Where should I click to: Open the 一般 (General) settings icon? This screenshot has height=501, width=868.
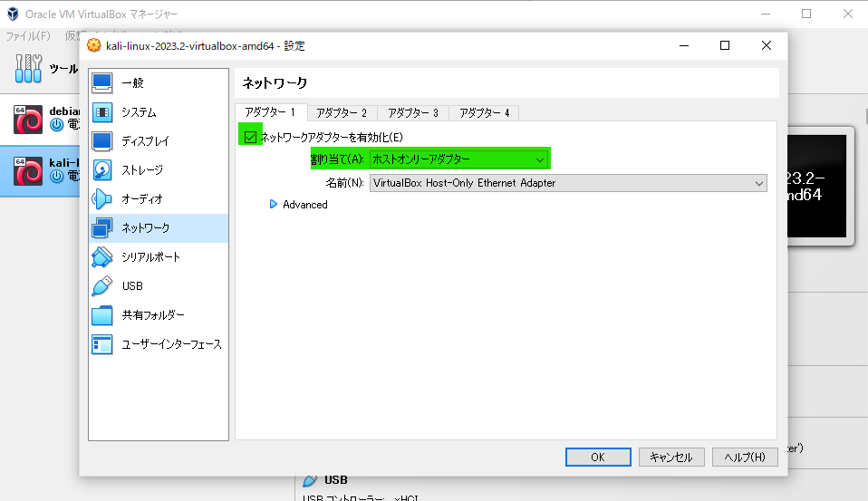click(101, 83)
